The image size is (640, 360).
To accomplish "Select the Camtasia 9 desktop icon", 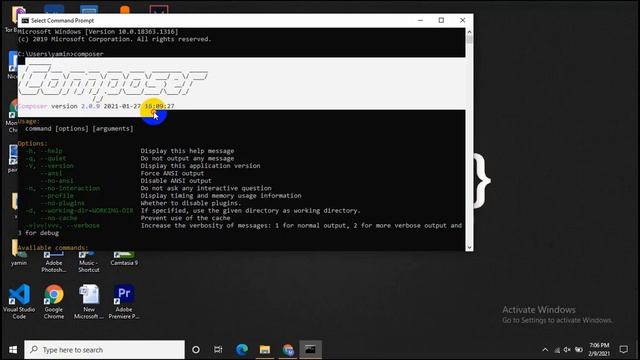I will point(124,258).
